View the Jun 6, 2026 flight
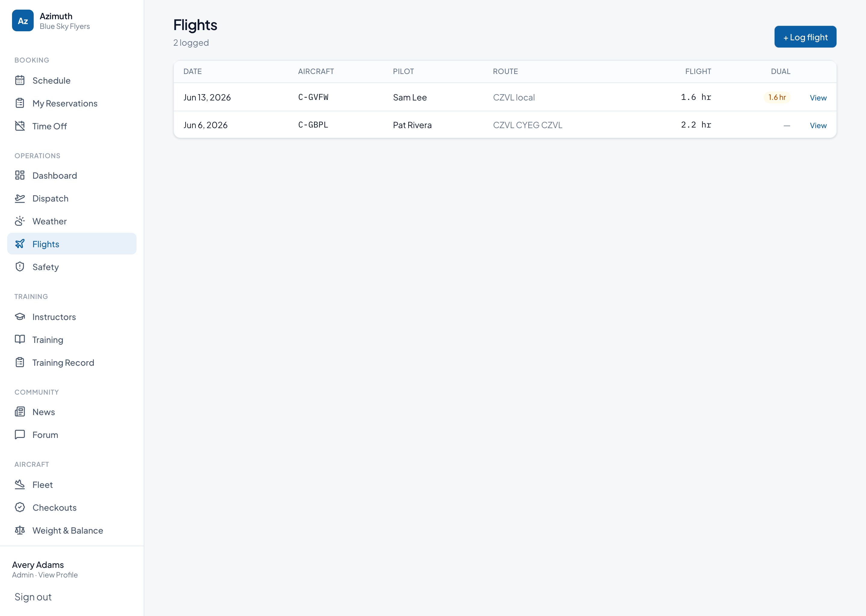 [x=818, y=125]
